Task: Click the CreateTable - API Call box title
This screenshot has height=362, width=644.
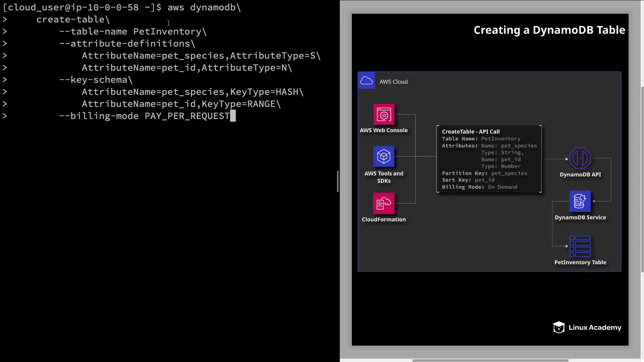Action: click(x=471, y=132)
